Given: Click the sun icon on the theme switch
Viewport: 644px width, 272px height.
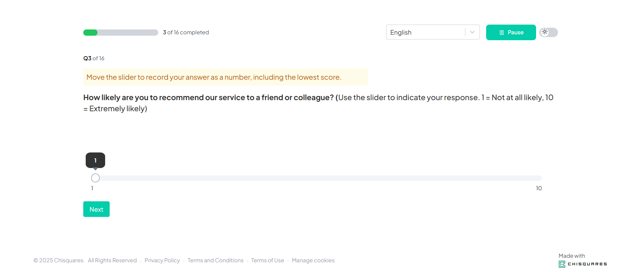Looking at the screenshot, I should [545, 32].
